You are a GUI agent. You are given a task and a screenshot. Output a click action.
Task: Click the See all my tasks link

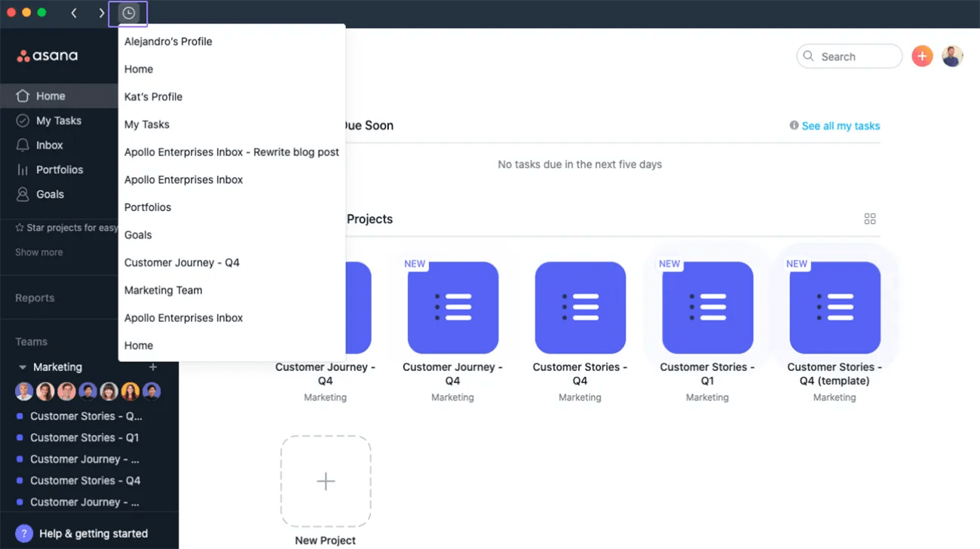(841, 126)
